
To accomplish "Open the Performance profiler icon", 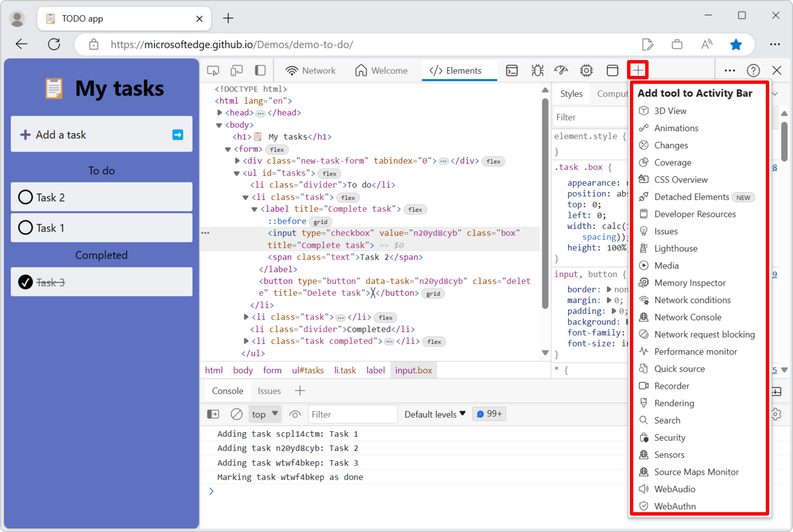I will pyautogui.click(x=561, y=70).
